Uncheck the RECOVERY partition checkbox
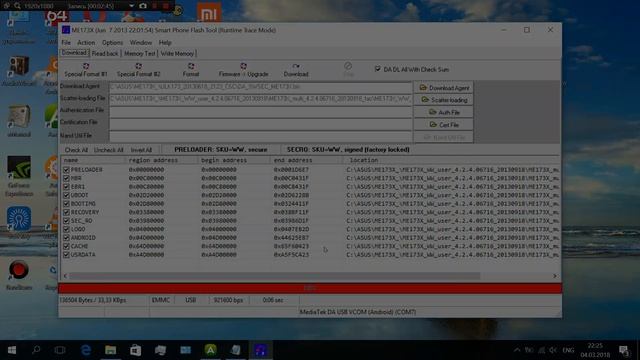This screenshot has width=640, height=360. pyautogui.click(x=67, y=212)
